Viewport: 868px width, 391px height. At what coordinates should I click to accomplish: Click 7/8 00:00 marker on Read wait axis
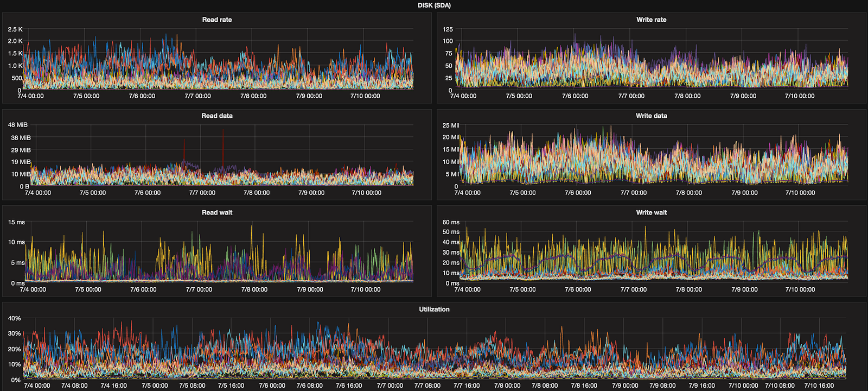click(254, 289)
